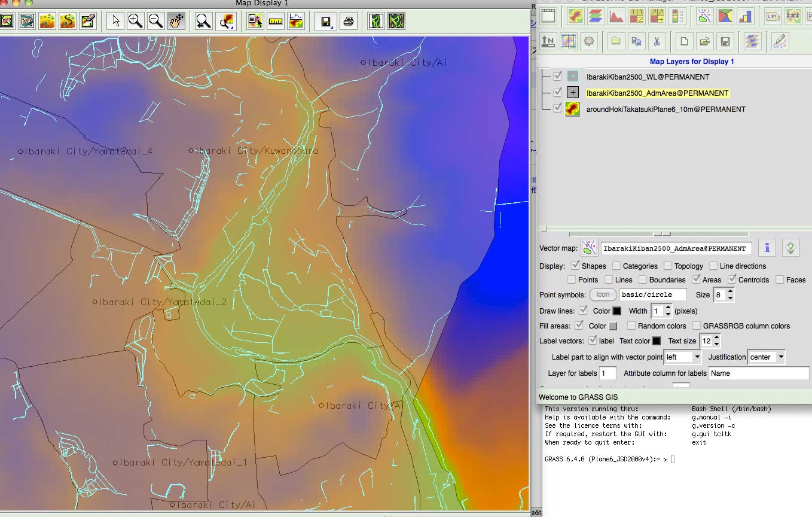Select aroundHokiTakatsukiPlane6_10m@PERMANENT layer name
The image size is (812, 517).
(666, 110)
